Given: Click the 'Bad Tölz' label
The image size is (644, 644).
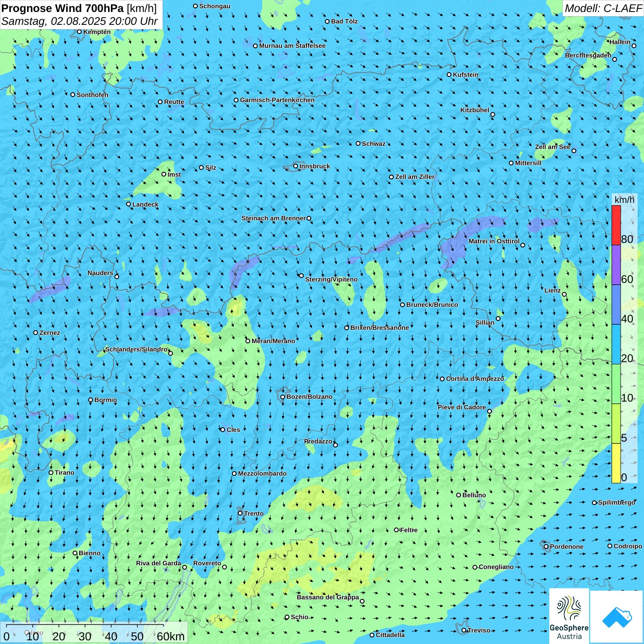Looking at the screenshot, I should pyautogui.click(x=345, y=21).
